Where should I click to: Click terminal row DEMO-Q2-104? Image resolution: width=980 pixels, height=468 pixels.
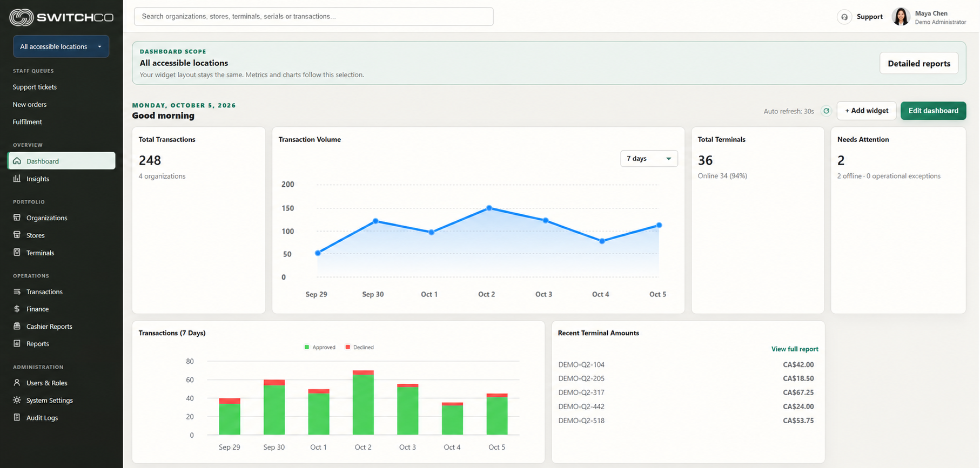pyautogui.click(x=686, y=364)
